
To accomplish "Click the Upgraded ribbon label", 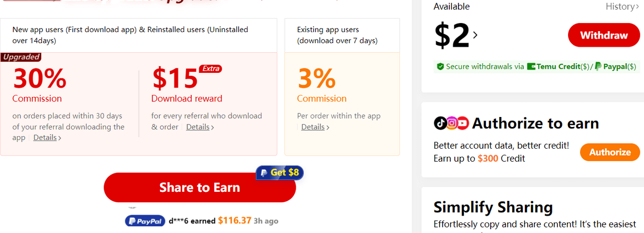I will coord(21,57).
